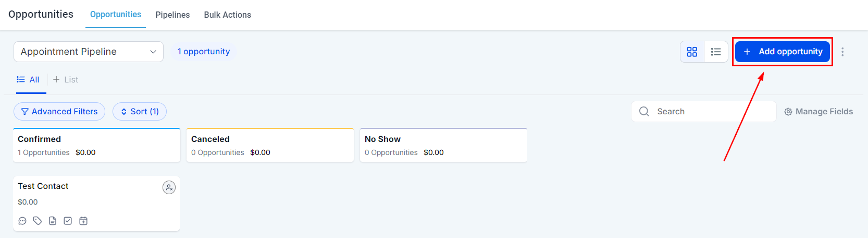
Task: Click the Add opportunity button
Action: [783, 52]
